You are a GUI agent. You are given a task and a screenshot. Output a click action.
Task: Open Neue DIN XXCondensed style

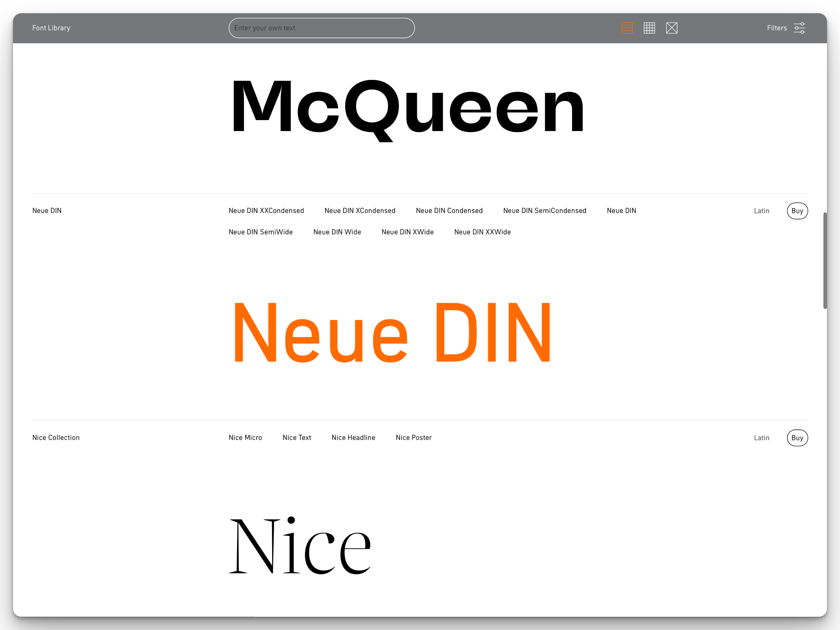(266, 211)
